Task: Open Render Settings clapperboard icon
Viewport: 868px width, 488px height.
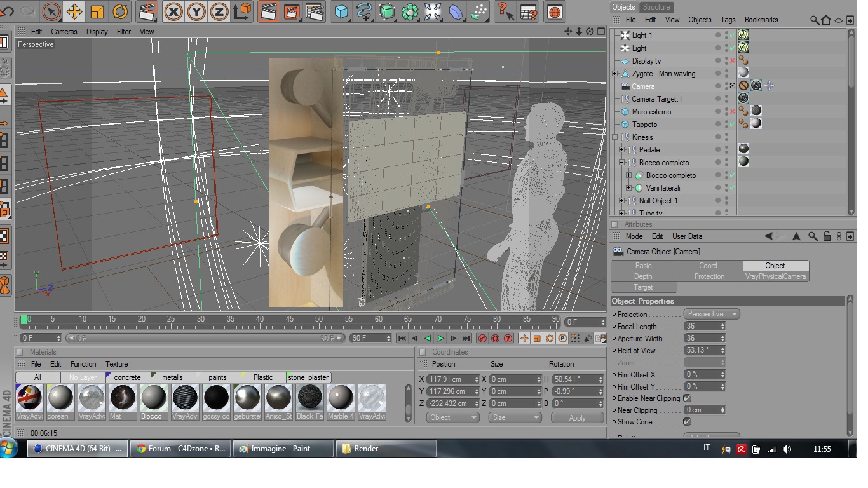Action: tap(315, 11)
